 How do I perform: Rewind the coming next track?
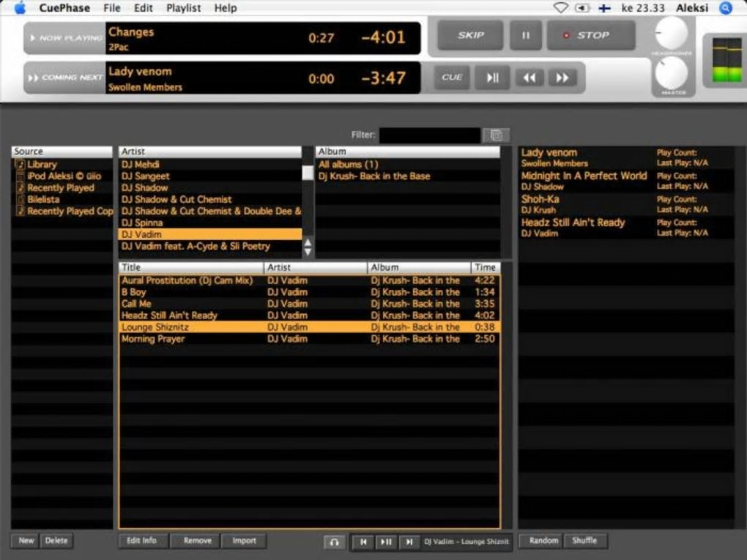(x=529, y=78)
